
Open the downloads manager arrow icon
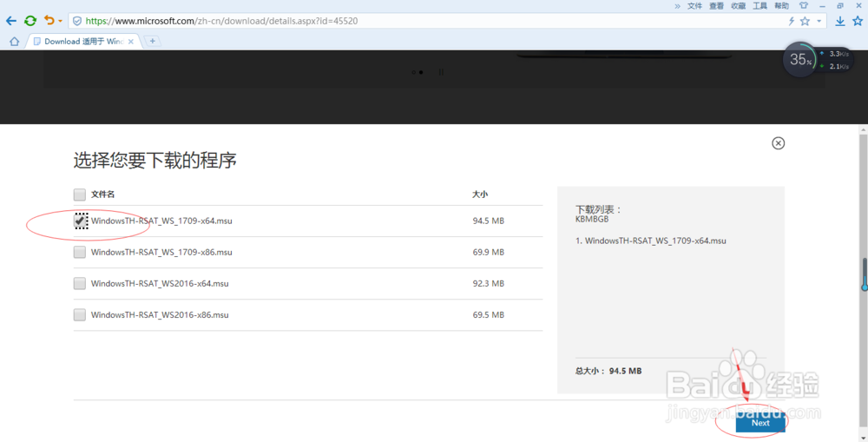click(x=839, y=21)
